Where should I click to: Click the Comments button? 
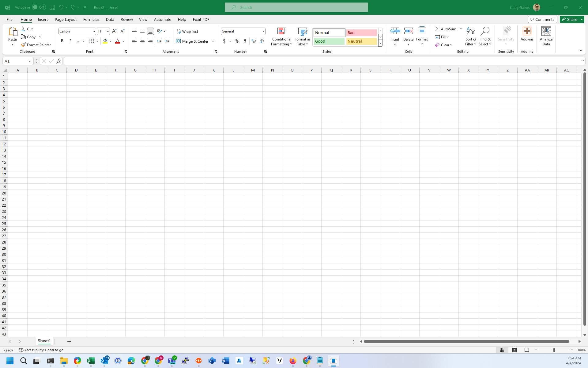542,19
